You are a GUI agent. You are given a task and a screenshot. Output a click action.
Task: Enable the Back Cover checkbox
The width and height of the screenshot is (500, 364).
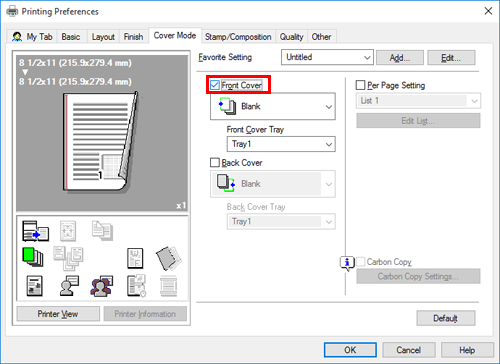point(215,162)
